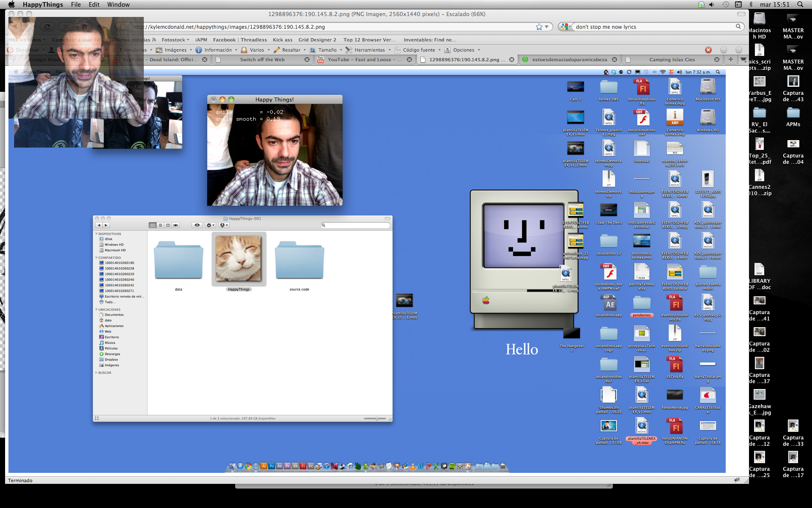Open a new tab with the plus button
The width and height of the screenshot is (812, 508).
coord(730,59)
